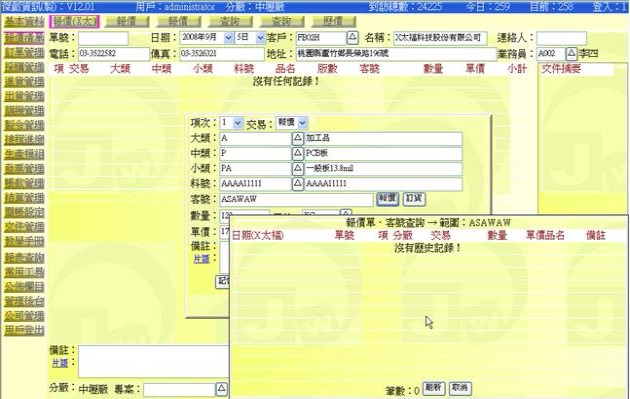Viewport: 630px width, 399px height.
Task: Open the 小類 lookup triangle button
Action: [x=297, y=168]
